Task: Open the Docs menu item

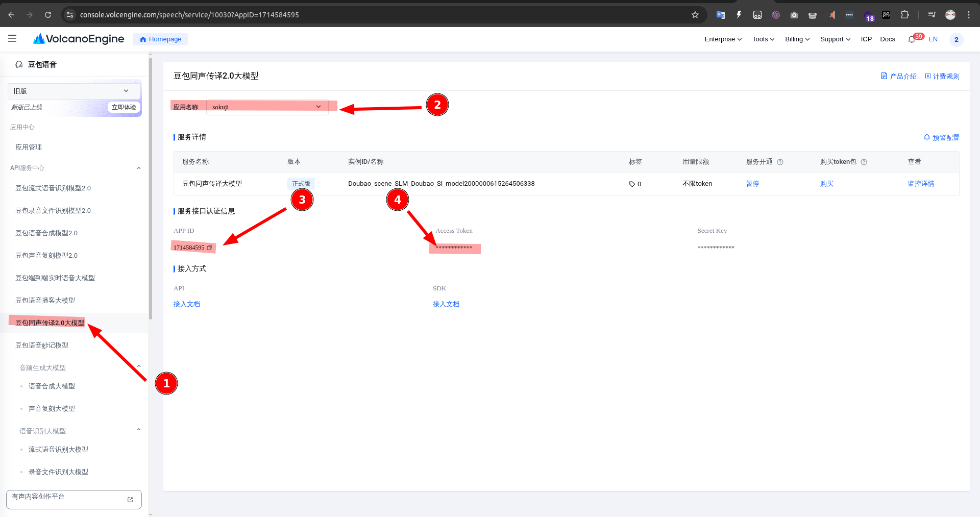Action: pyautogui.click(x=888, y=39)
